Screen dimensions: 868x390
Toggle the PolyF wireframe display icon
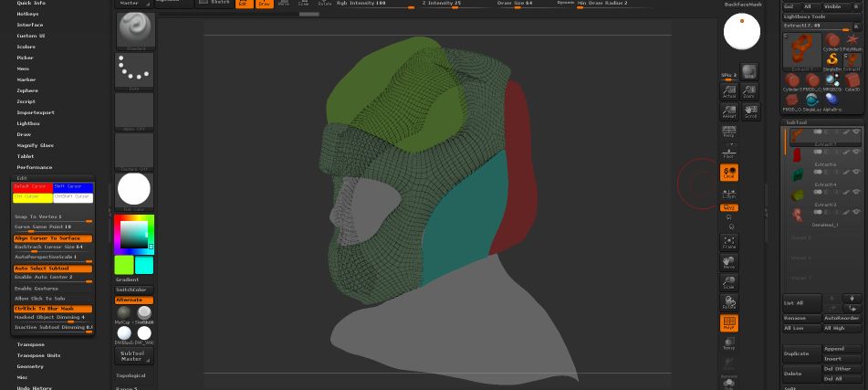coord(729,323)
